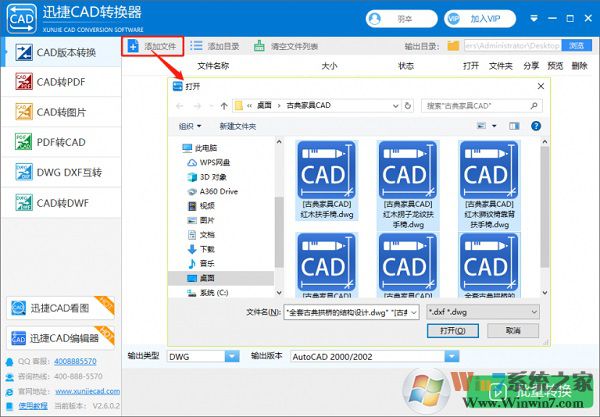Click 添加目录 to add a folder
600x417 pixels.
click(215, 46)
